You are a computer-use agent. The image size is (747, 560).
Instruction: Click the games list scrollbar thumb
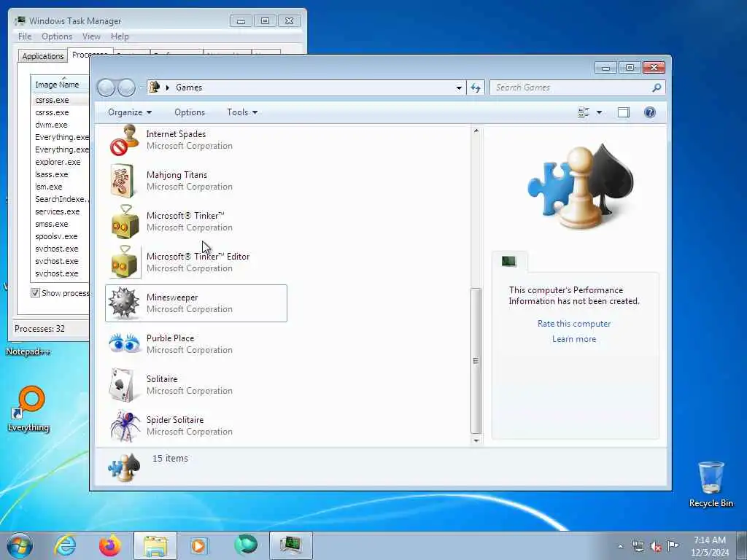476,360
